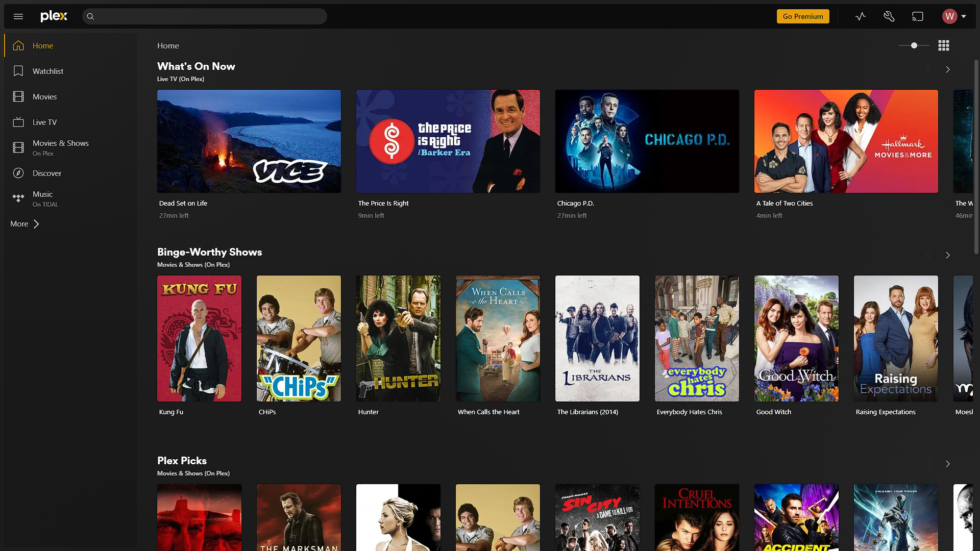Open the Binge-Worthy Shows heading

click(209, 252)
